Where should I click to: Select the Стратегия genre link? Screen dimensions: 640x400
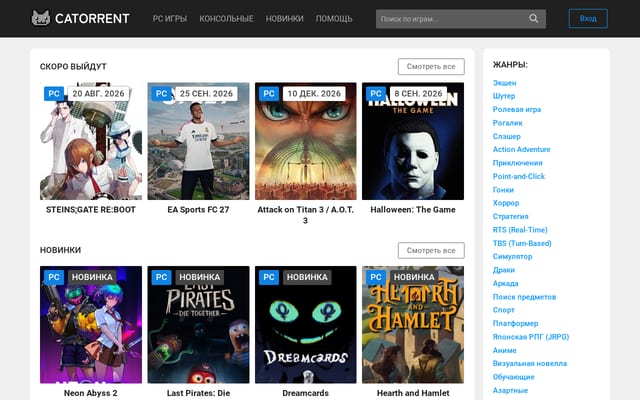(511, 216)
